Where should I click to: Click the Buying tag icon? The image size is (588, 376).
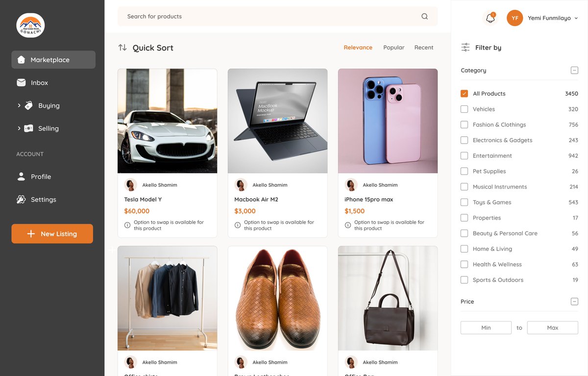pos(28,105)
